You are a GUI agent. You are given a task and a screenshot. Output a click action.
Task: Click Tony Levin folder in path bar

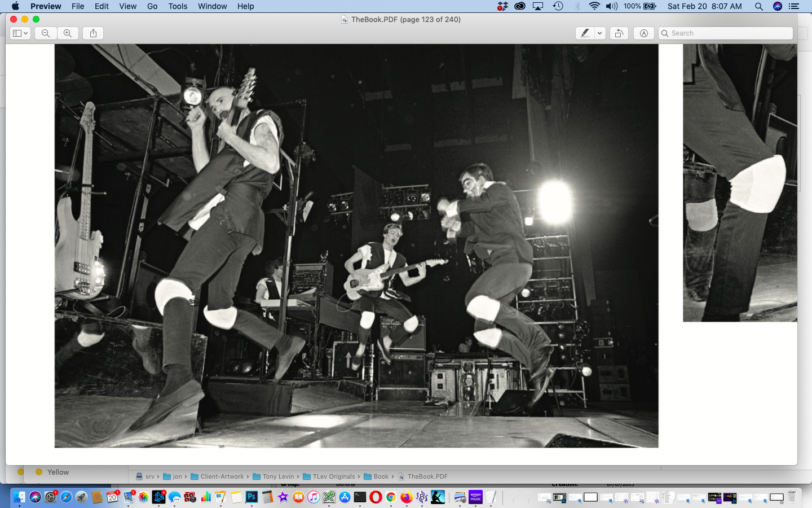pos(273,476)
